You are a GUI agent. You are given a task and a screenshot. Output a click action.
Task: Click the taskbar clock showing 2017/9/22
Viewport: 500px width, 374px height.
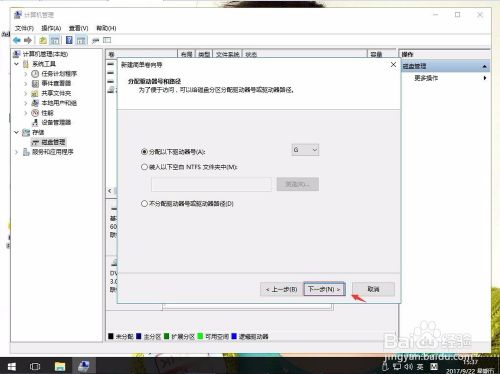470,367
